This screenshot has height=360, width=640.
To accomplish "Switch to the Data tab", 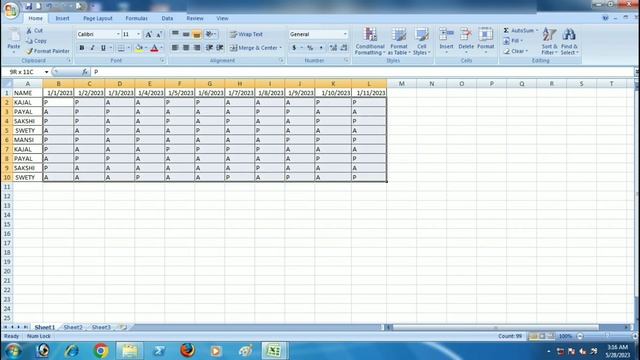I will point(167,18).
